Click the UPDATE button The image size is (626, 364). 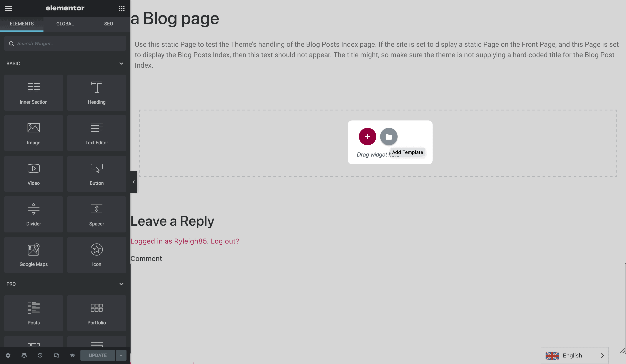pyautogui.click(x=97, y=355)
